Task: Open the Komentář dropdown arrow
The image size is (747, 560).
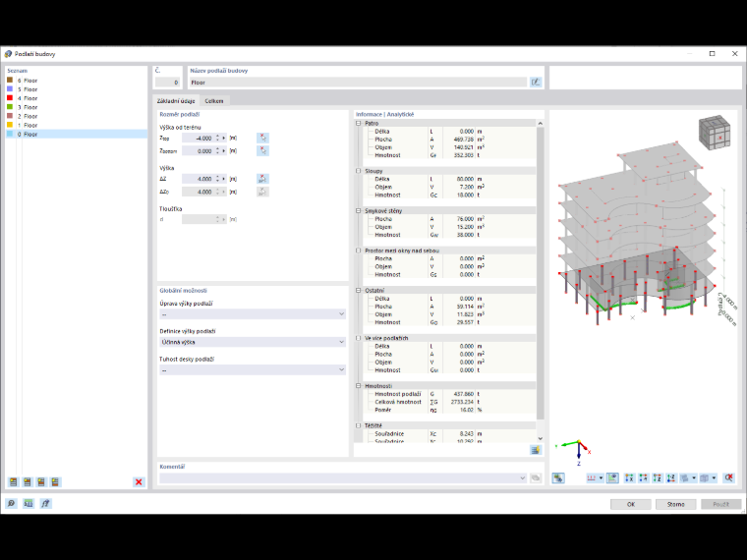Action: pos(522,478)
